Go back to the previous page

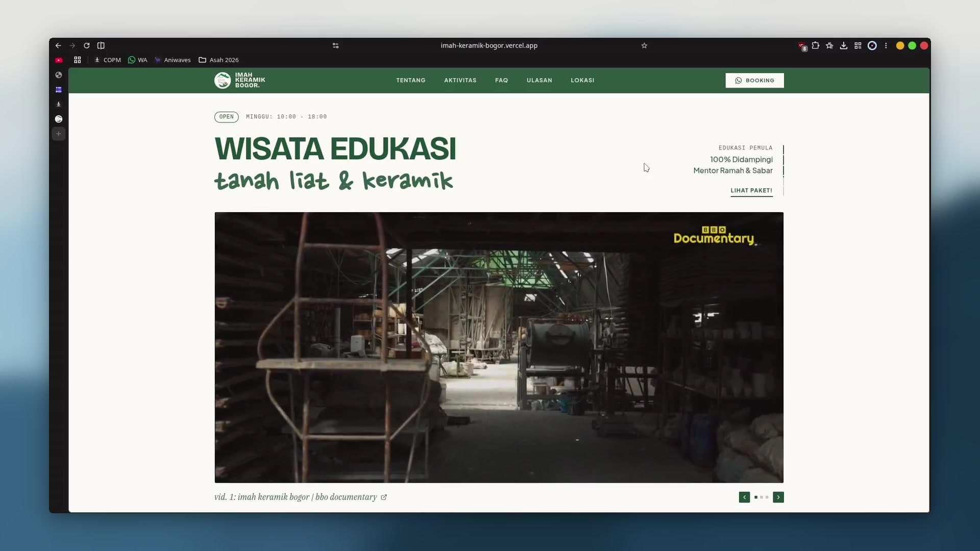coord(58,45)
